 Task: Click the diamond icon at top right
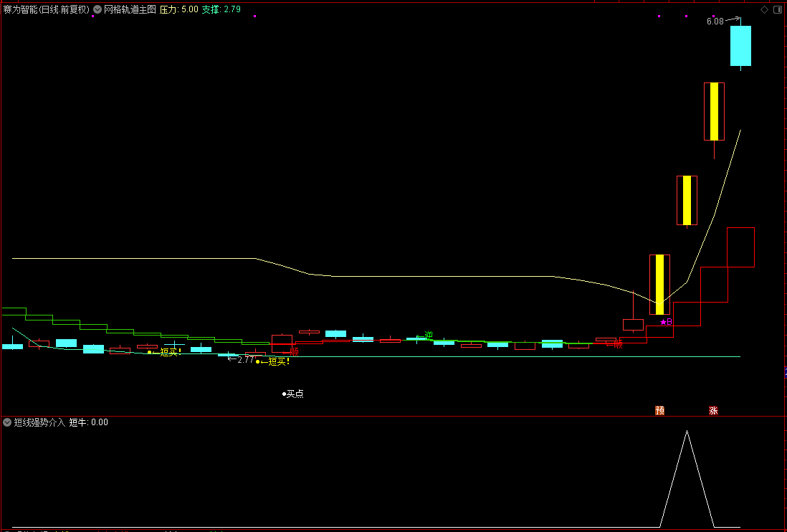(764, 9)
